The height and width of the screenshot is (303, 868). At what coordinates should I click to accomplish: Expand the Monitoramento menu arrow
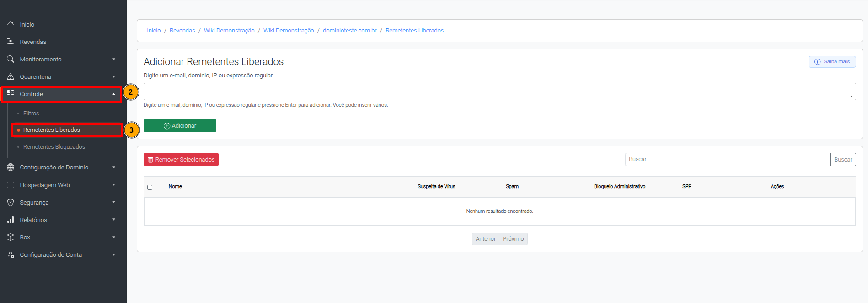(x=113, y=59)
